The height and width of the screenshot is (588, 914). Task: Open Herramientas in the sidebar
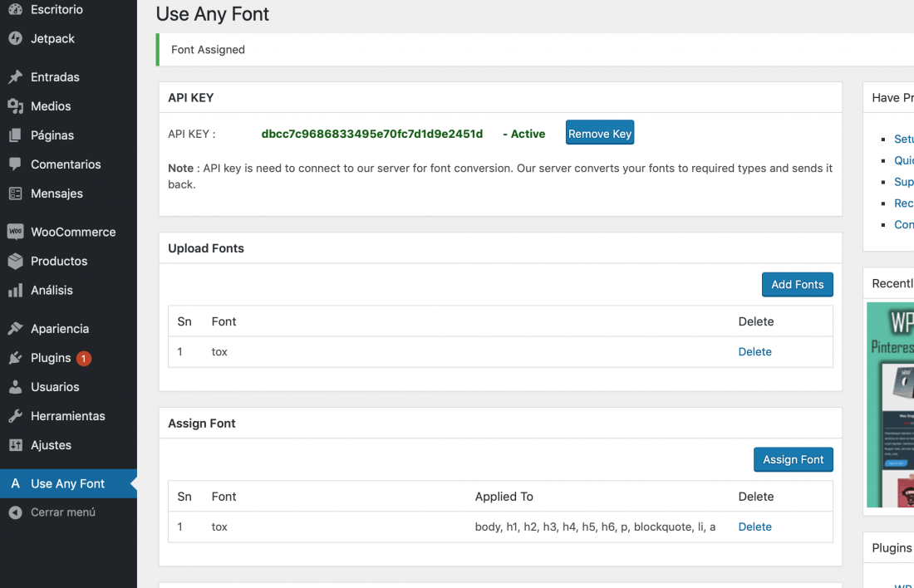tap(68, 416)
